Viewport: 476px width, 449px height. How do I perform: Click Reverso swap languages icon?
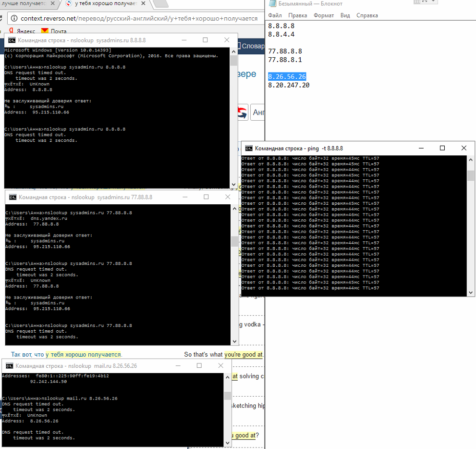coord(242,112)
